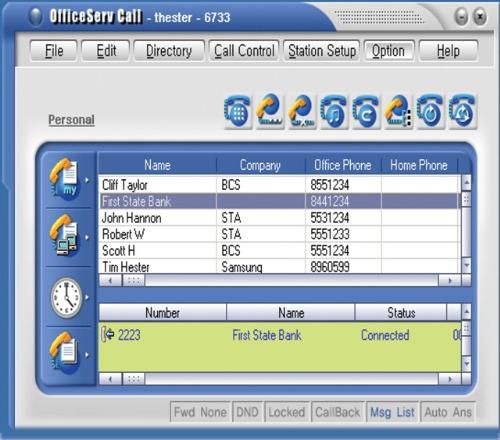Open the handset with documents sidebar icon
This screenshot has width=500, height=440.
[x=65, y=353]
